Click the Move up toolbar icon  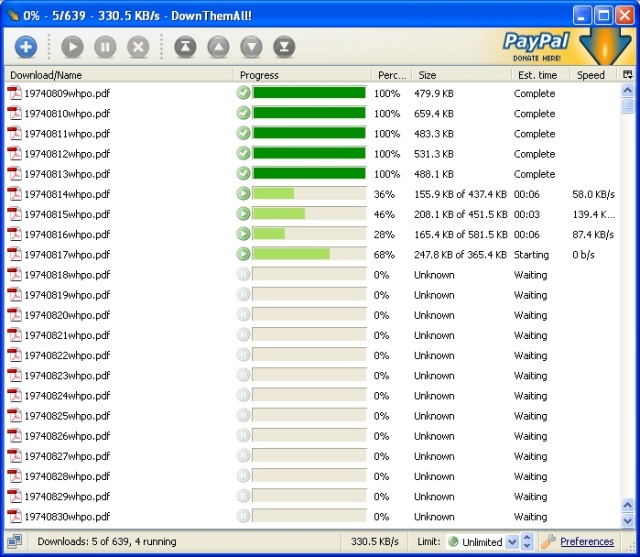point(218,47)
